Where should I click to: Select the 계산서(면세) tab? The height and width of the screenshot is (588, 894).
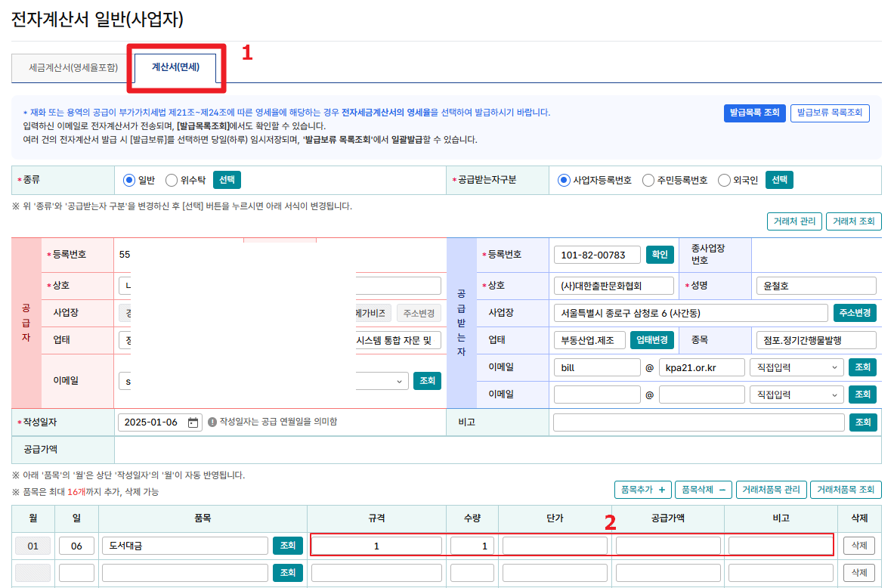[175, 67]
